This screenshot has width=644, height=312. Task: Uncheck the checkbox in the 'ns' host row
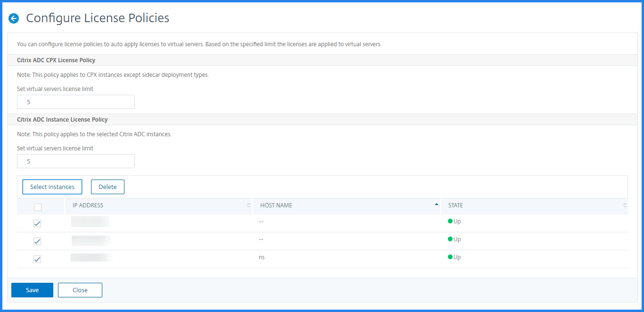pyautogui.click(x=37, y=259)
